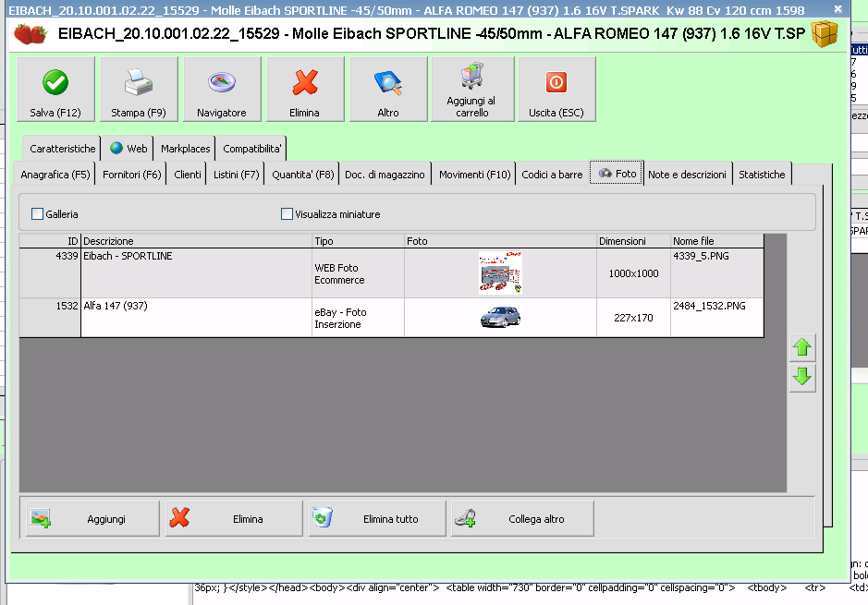Switch to Movimenti (F10) tab

point(474,175)
